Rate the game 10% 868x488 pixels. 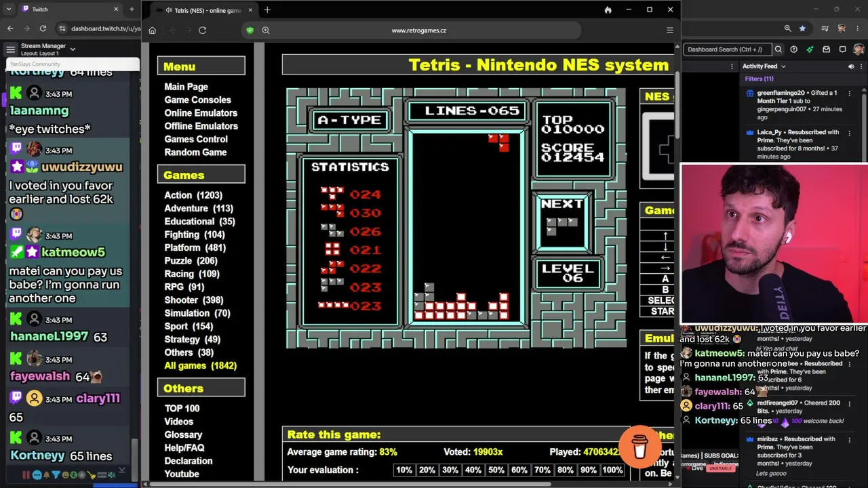pyautogui.click(x=404, y=470)
